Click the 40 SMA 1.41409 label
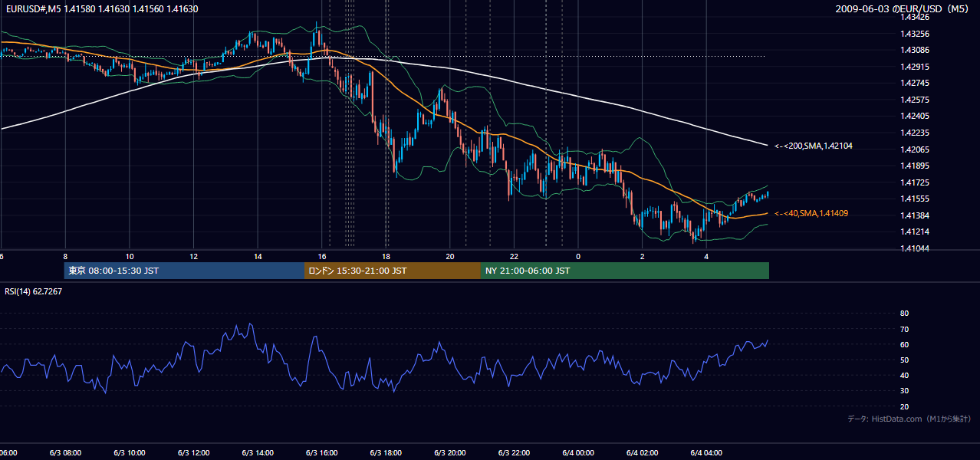 click(811, 213)
